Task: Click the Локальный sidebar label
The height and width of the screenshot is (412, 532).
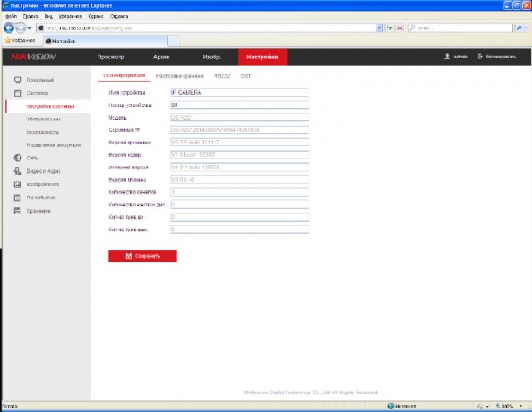Action: [41, 80]
